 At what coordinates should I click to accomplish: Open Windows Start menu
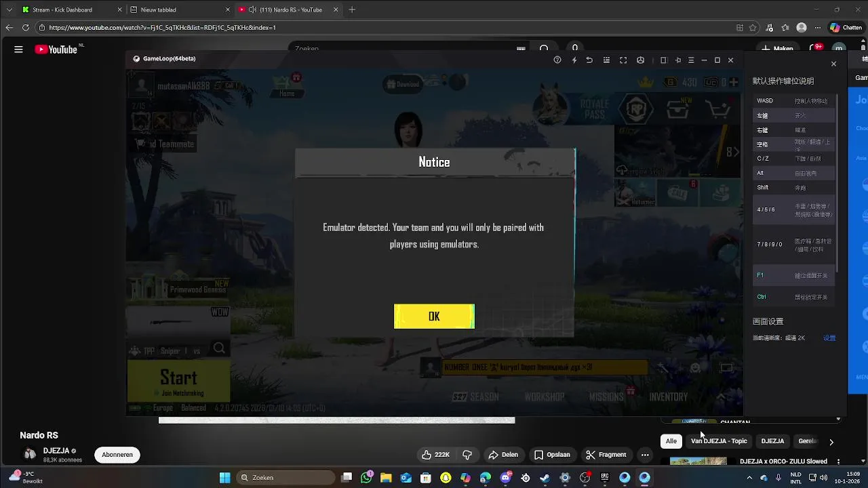224,478
